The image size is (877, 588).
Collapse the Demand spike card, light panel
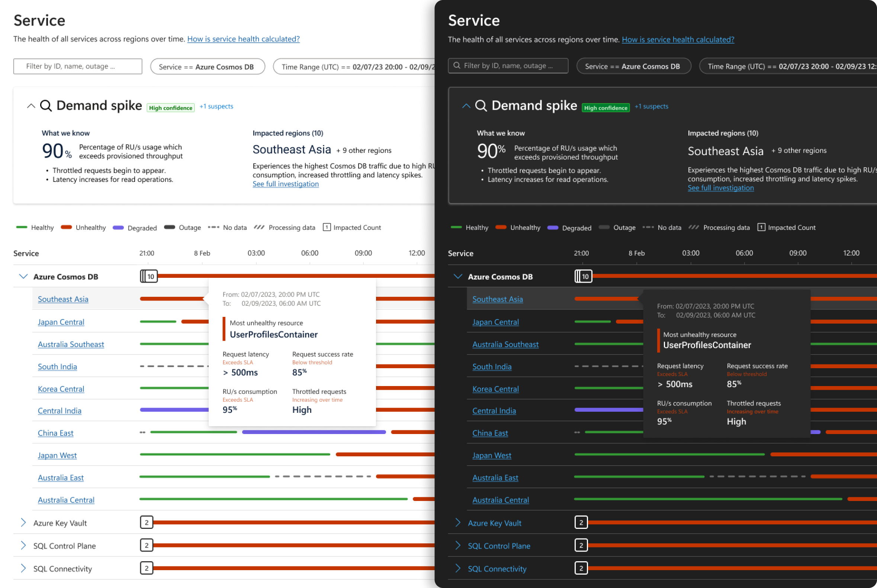31,106
